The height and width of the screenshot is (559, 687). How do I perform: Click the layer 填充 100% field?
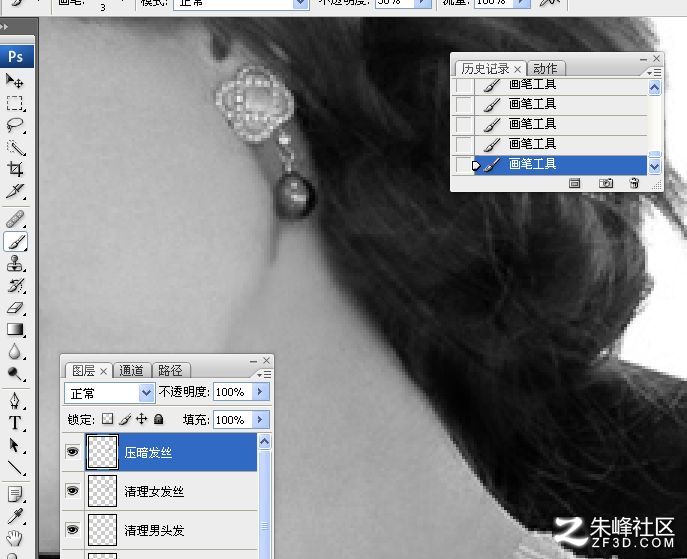tap(233, 420)
